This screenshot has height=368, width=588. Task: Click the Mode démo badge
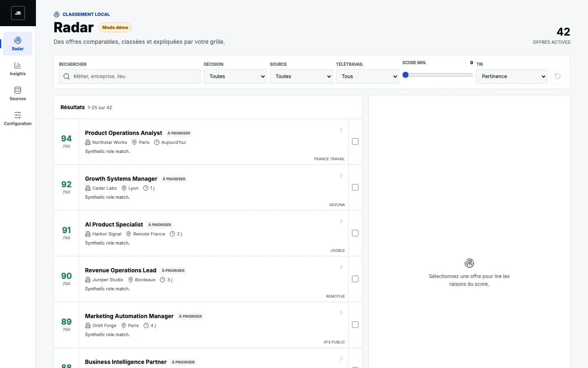coord(115,27)
